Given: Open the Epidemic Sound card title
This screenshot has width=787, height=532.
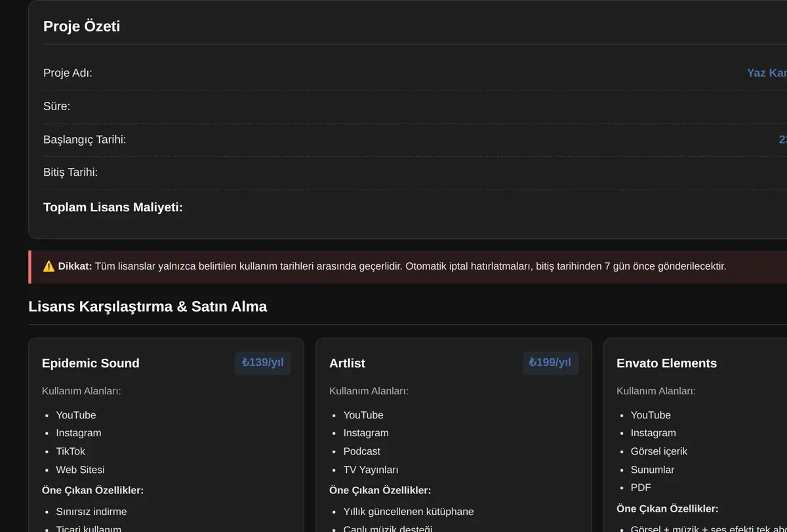Looking at the screenshot, I should point(91,363).
